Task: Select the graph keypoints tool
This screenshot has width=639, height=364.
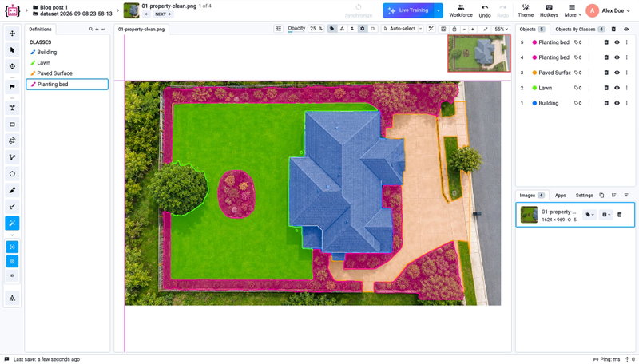Action: tap(12, 207)
